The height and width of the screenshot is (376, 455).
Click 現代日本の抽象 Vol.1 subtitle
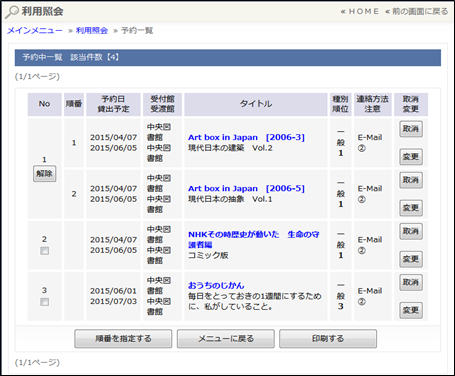230,199
